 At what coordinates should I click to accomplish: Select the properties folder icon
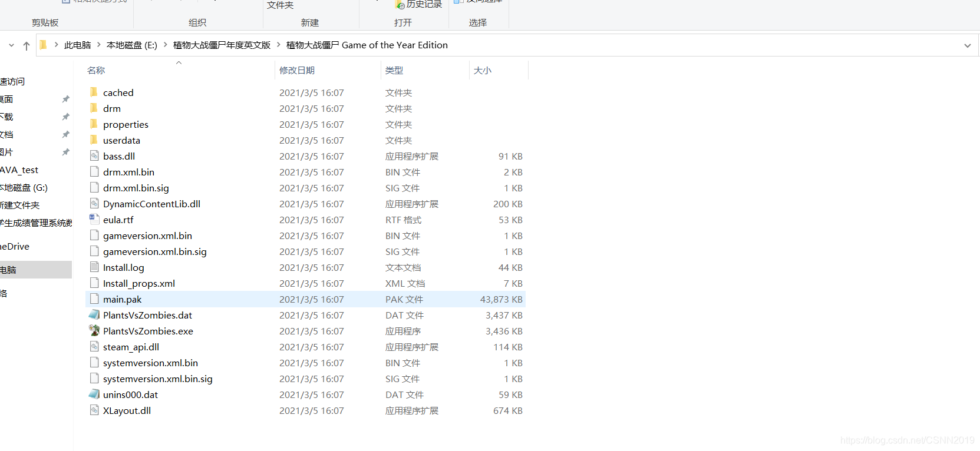tap(94, 124)
